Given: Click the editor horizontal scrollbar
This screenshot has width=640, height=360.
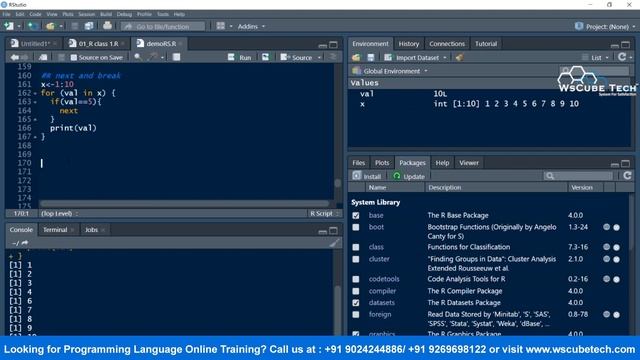Looking at the screenshot, I should coord(184,203).
